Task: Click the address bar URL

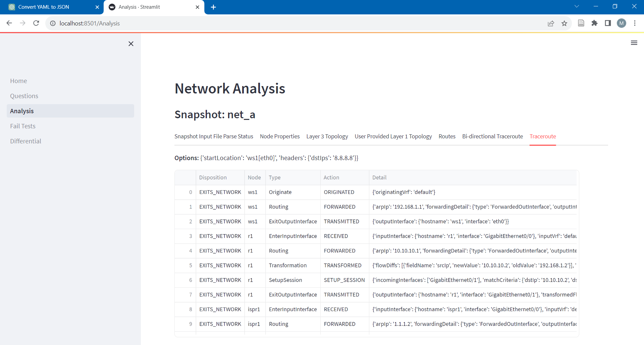Action: pyautogui.click(x=90, y=23)
